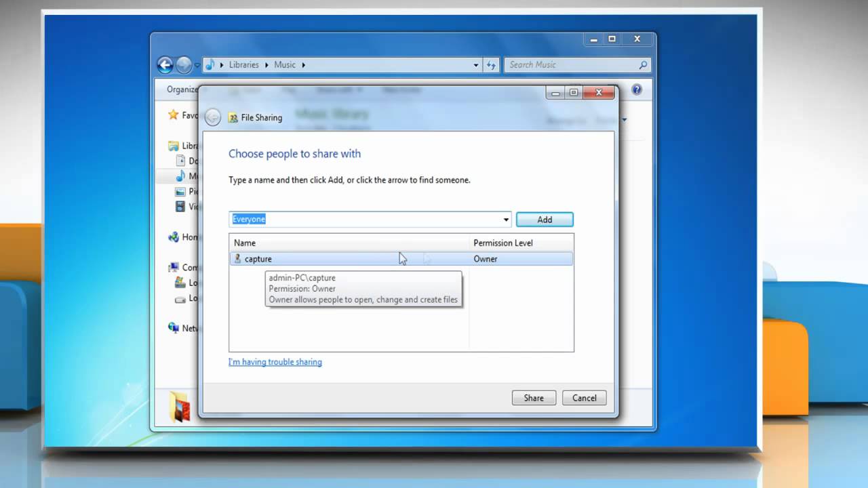Click the search magnifier in the Search Music box

tap(643, 64)
